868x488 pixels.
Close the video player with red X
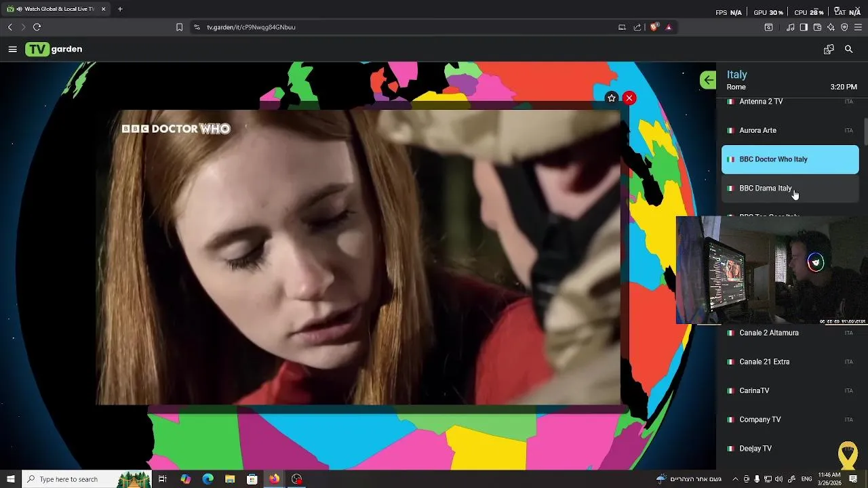629,98
